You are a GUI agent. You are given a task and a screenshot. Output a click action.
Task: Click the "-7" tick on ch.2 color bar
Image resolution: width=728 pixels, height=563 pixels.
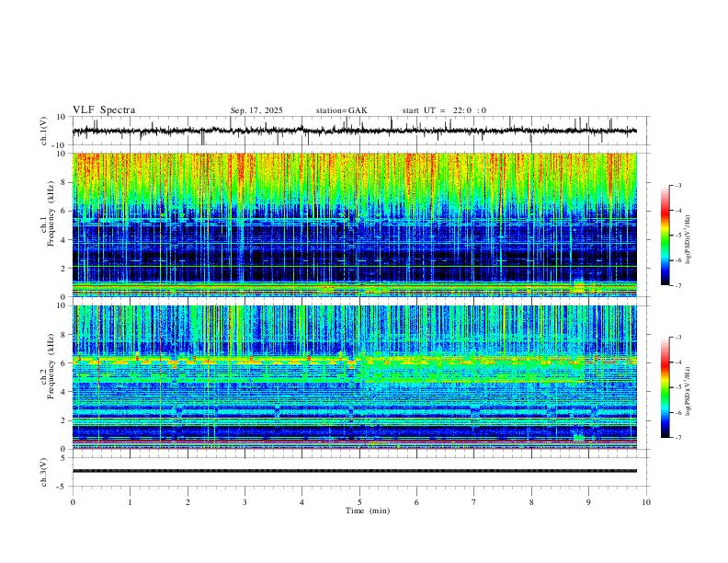pos(677,438)
